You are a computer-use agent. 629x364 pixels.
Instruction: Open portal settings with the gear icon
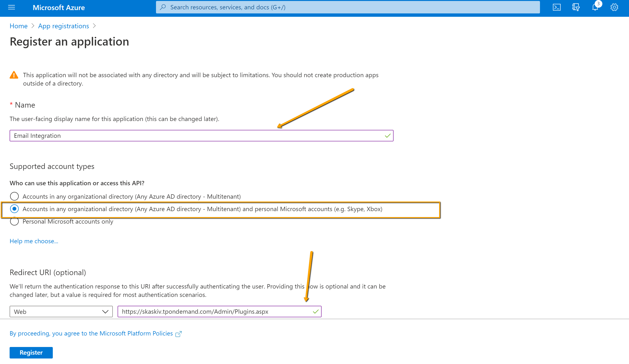(x=614, y=7)
